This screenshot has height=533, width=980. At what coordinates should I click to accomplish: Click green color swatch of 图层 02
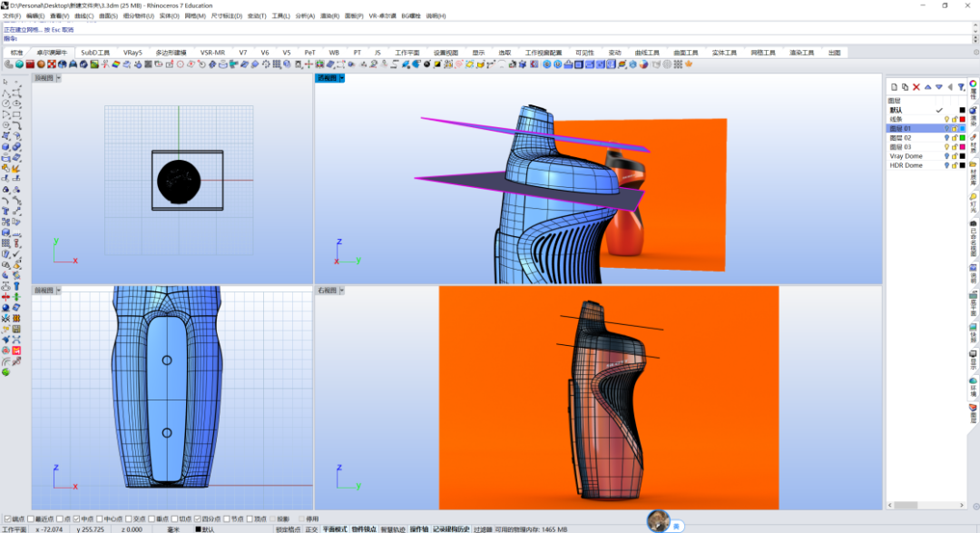point(963,138)
